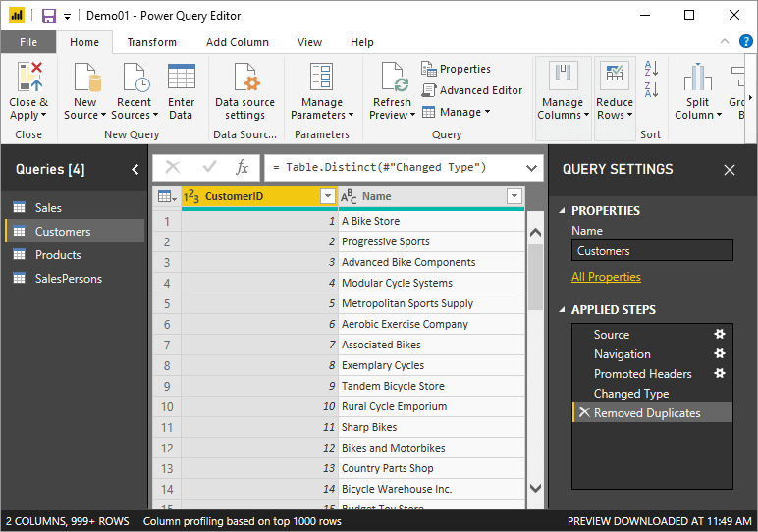
Task: Open the table corner menu icon
Action: 167,196
